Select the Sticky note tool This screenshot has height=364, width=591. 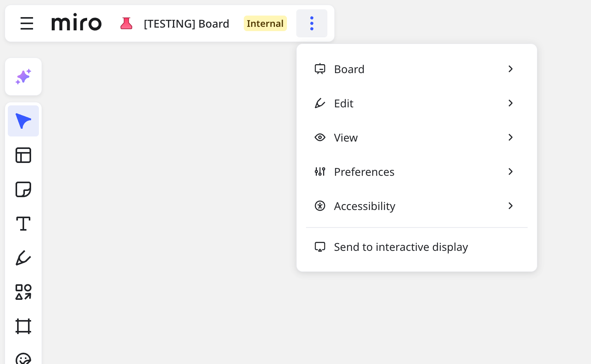click(x=23, y=189)
